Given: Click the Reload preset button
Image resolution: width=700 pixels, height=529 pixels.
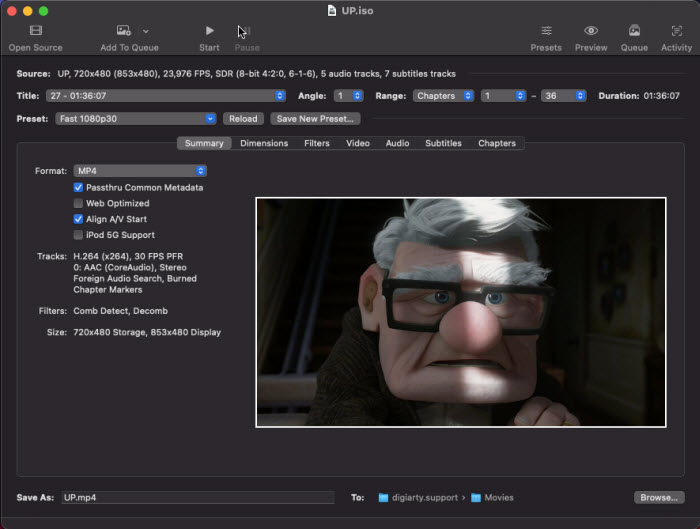Looking at the screenshot, I should (x=243, y=119).
